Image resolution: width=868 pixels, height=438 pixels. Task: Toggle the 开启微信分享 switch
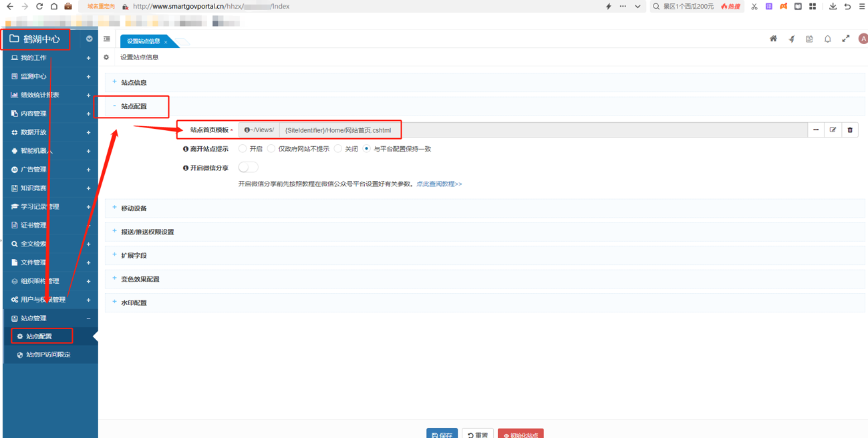pos(248,168)
